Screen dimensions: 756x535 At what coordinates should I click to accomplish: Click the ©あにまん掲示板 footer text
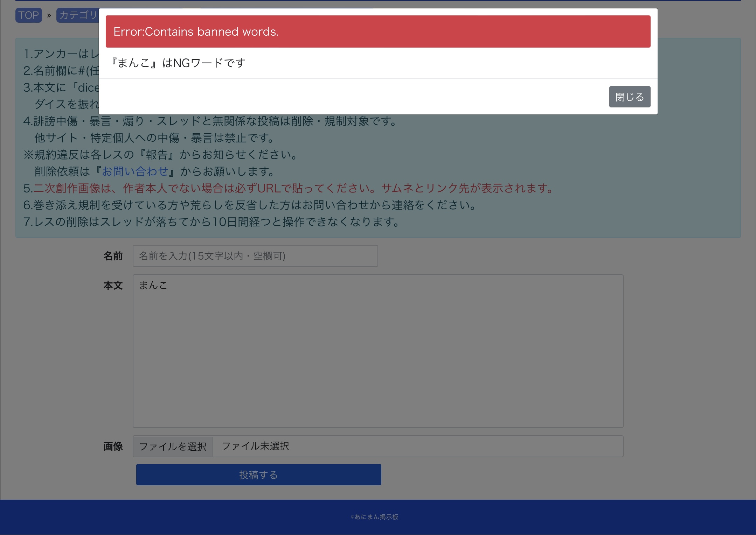pos(374,517)
